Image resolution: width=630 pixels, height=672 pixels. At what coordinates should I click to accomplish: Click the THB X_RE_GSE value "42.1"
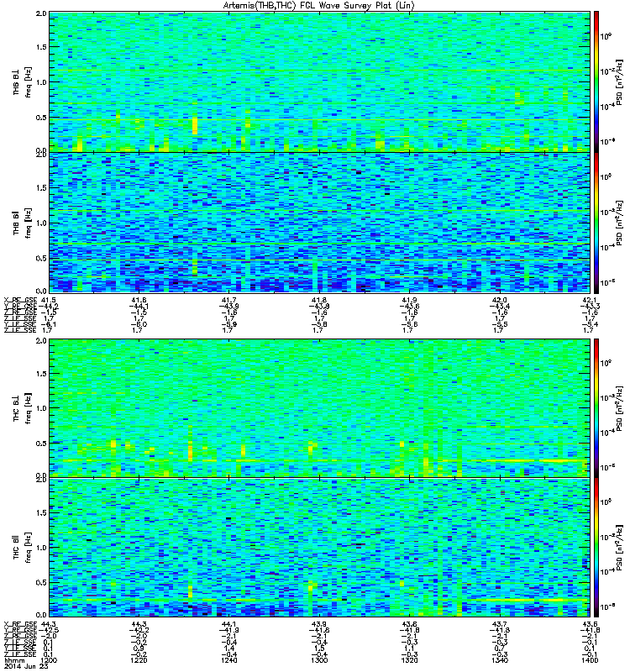(x=591, y=300)
